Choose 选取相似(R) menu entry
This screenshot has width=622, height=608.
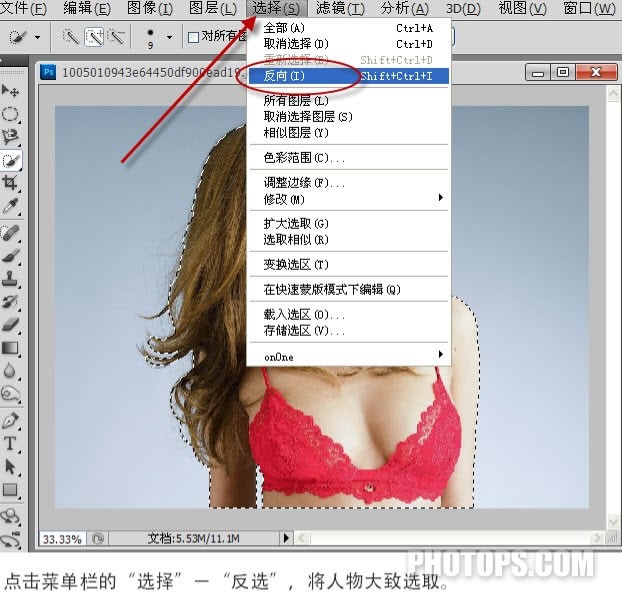(349, 240)
